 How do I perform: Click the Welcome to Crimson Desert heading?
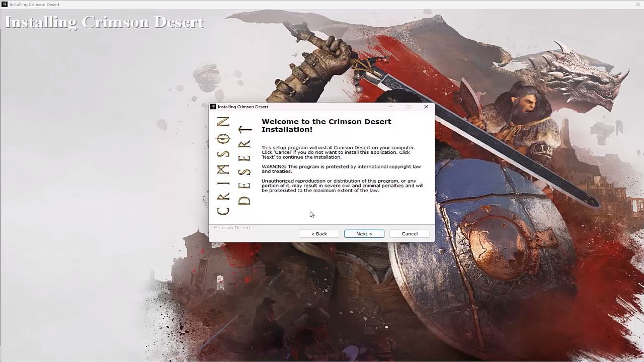[x=326, y=125]
